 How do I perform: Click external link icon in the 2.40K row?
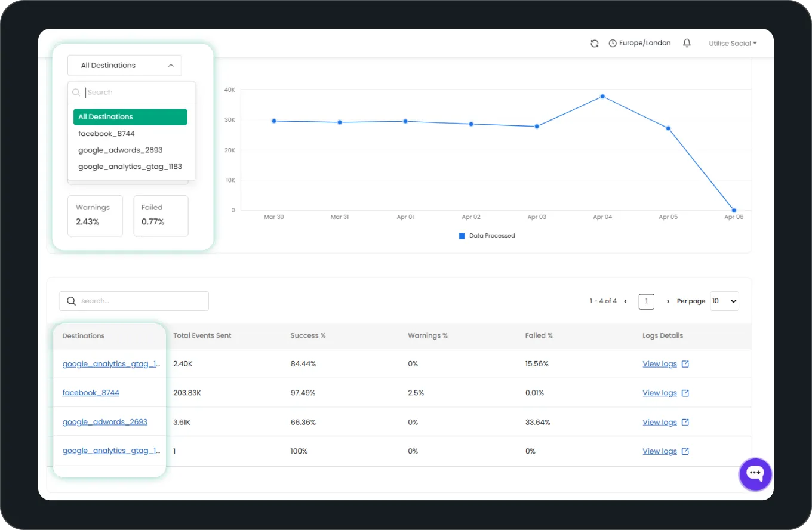(685, 364)
